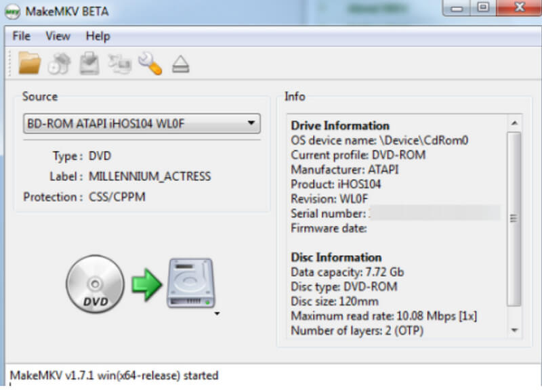Click the Disc size: 120mm line
The width and height of the screenshot is (542, 392).
point(335,301)
